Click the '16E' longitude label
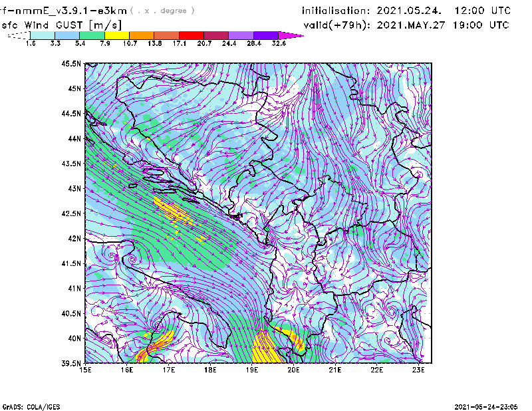Screen dimensions: 532x411 click(x=127, y=370)
